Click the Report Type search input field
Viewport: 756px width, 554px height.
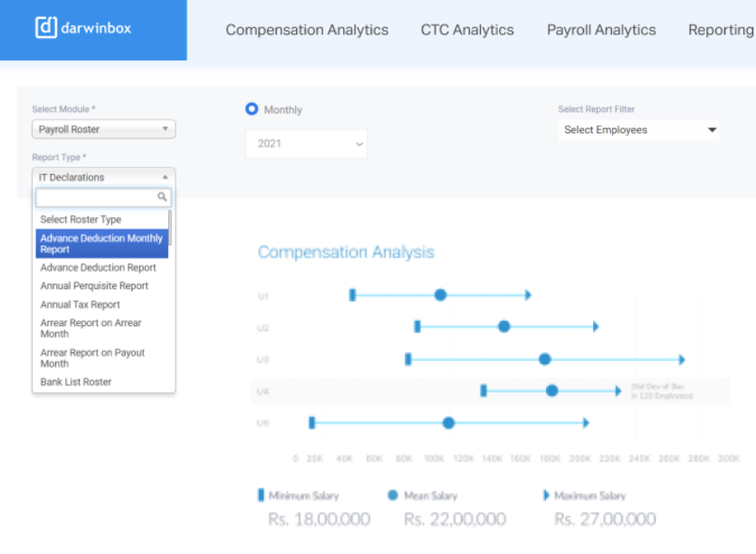[100, 196]
